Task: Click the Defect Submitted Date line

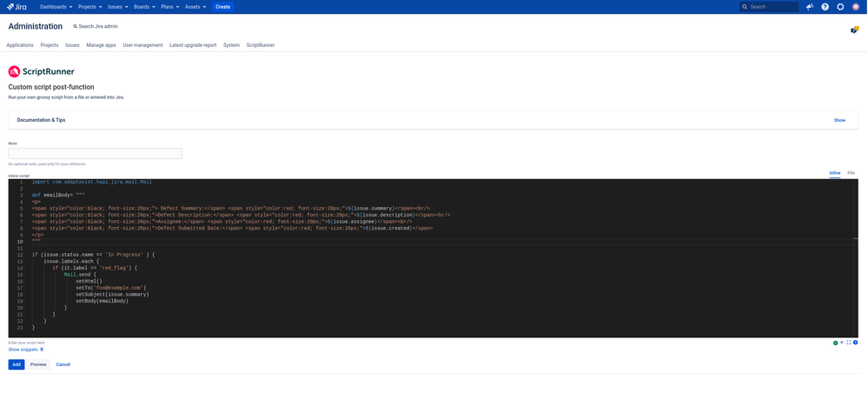Action: pyautogui.click(x=233, y=229)
